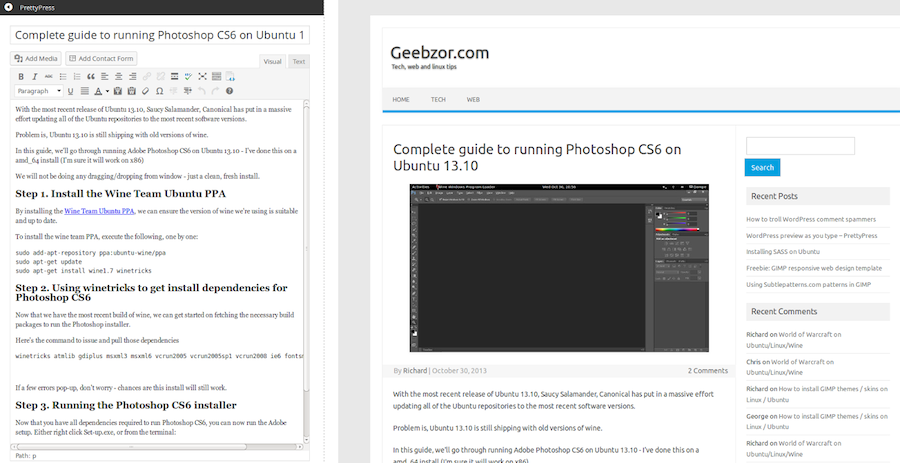Open HOME in Geebzor navigation
The width and height of the screenshot is (900, 463).
tap(401, 99)
